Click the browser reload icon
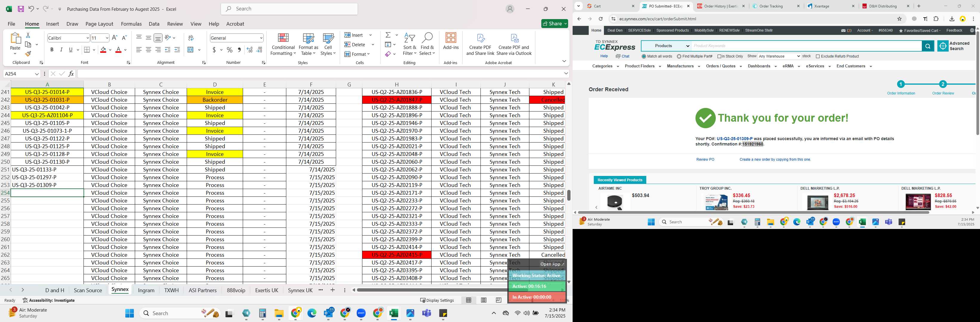 coord(600,18)
